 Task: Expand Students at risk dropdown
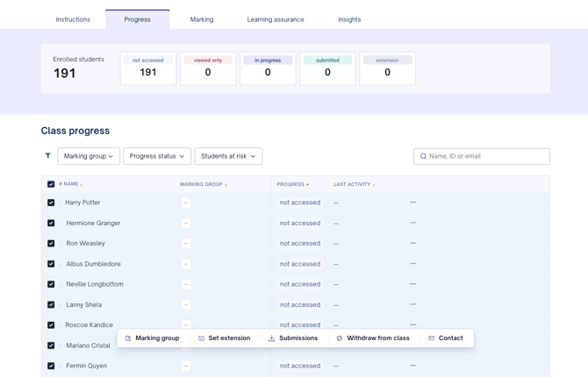pos(228,156)
